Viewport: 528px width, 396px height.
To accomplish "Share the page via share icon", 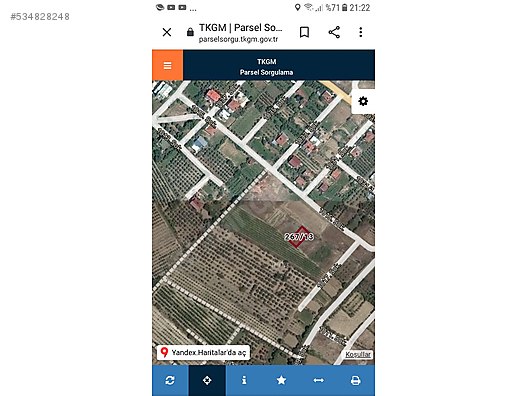I will point(334,32).
